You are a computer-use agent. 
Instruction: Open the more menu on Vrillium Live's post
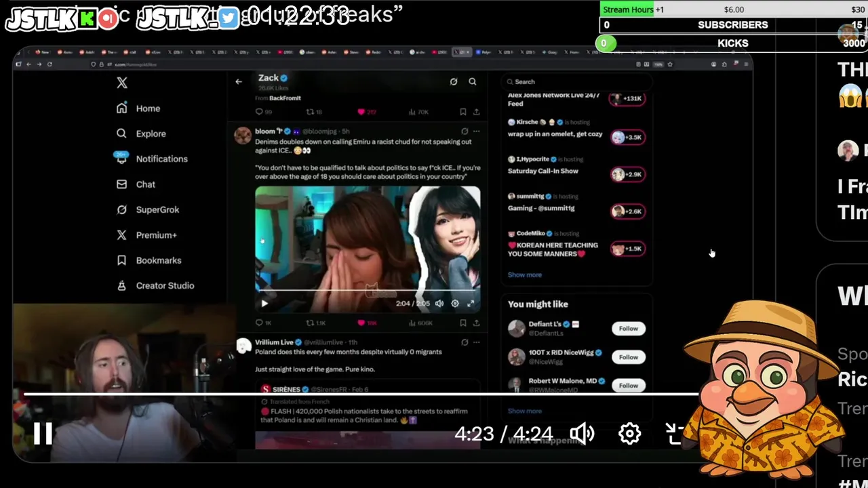point(477,342)
